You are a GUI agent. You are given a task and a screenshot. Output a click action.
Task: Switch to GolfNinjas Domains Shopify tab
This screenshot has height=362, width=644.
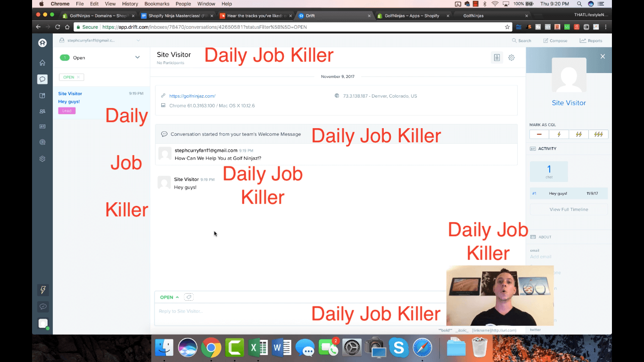98,16
